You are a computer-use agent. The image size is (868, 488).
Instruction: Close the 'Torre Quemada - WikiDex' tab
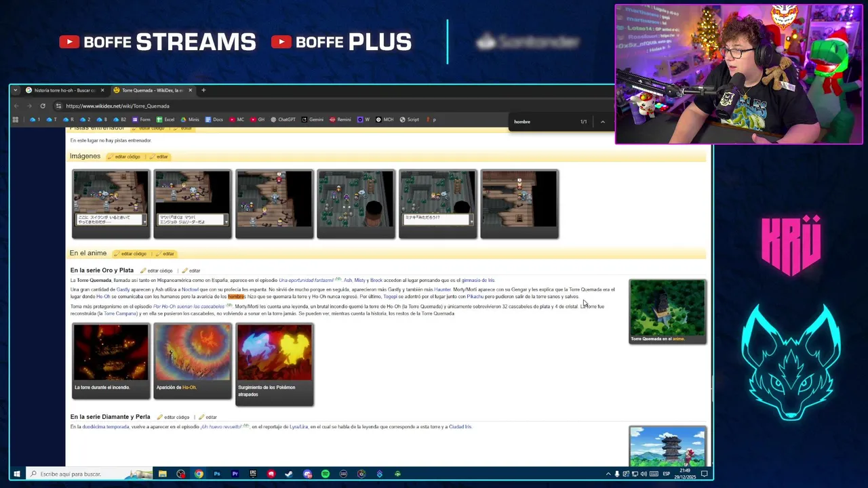click(x=191, y=90)
